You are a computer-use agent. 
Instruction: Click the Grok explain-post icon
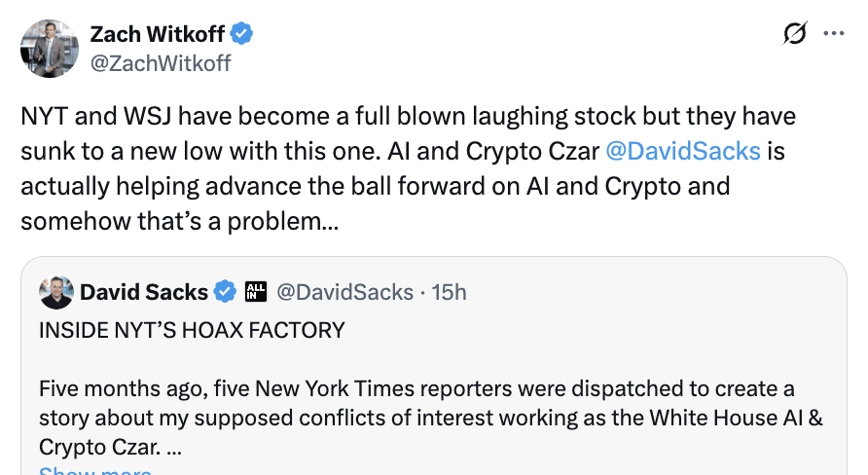coord(795,34)
